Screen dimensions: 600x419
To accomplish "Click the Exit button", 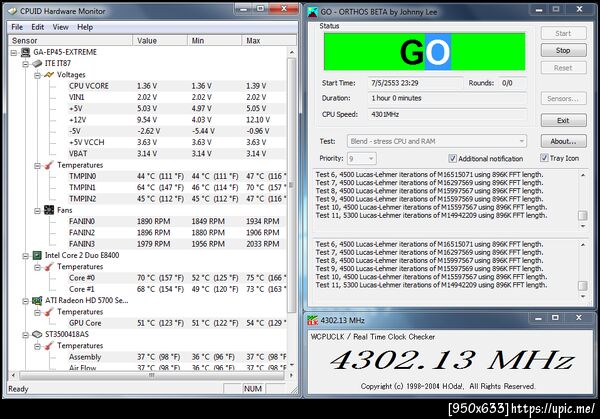I will 563,121.
